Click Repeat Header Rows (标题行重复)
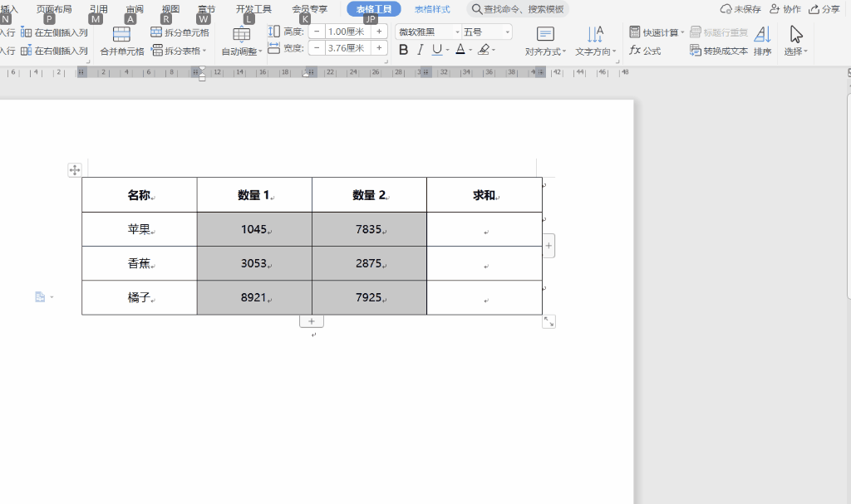 point(719,32)
